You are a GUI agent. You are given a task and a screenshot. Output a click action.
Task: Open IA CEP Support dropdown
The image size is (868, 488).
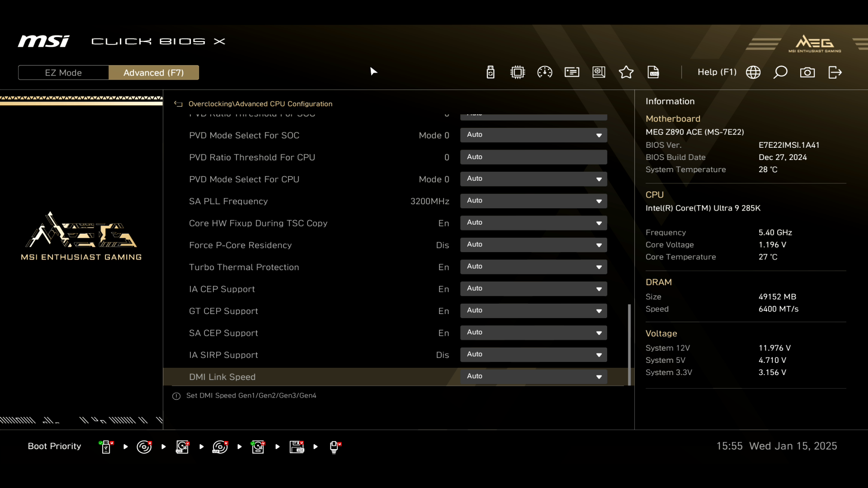tap(533, 289)
